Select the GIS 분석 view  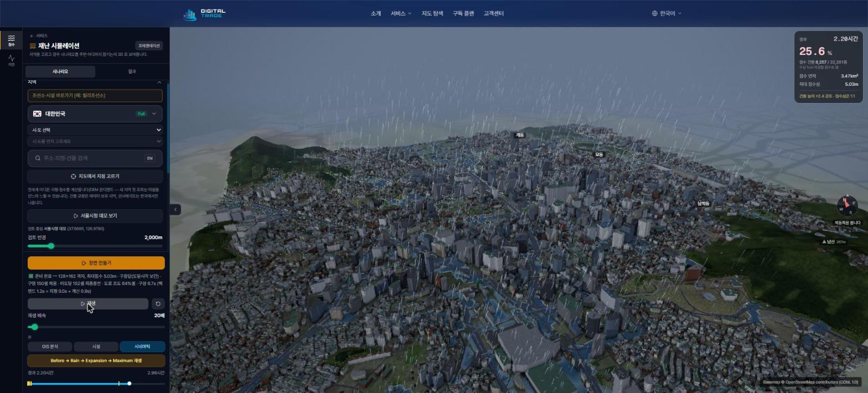50,347
